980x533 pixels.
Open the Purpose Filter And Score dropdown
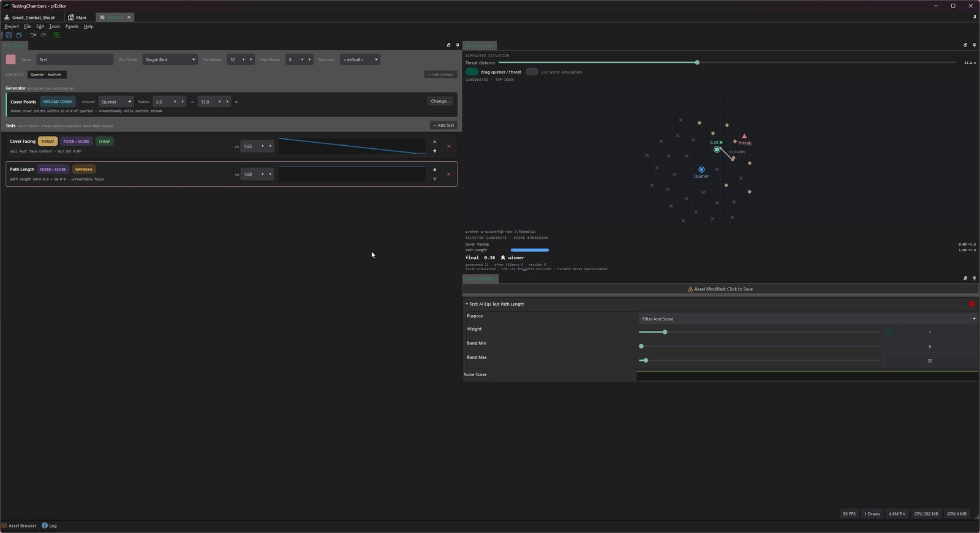tap(807, 319)
